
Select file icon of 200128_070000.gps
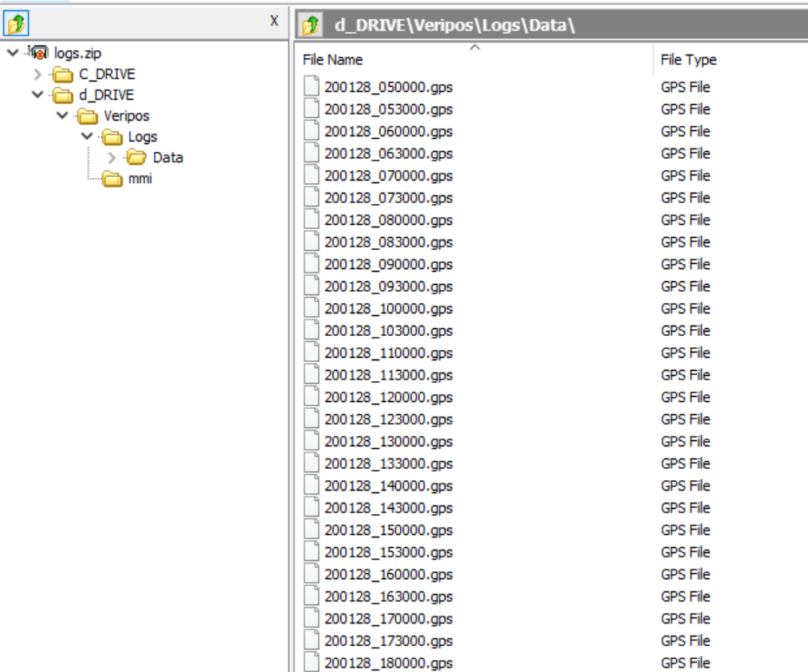tap(312, 175)
